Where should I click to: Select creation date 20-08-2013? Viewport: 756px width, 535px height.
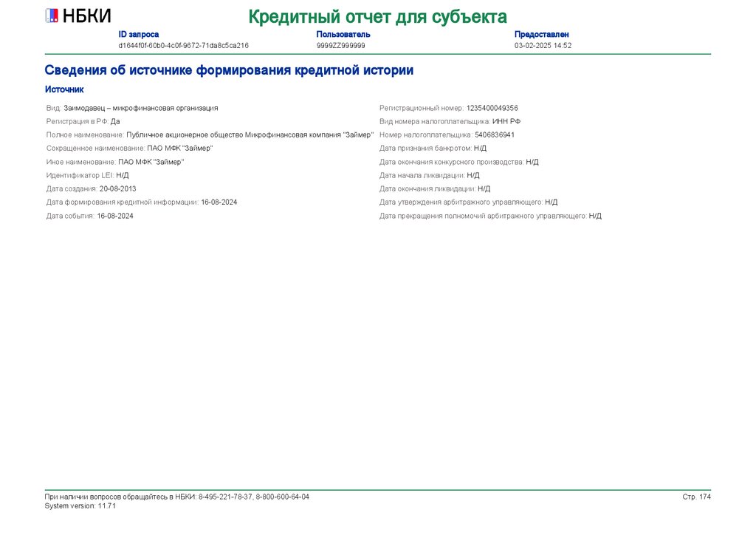(x=117, y=189)
